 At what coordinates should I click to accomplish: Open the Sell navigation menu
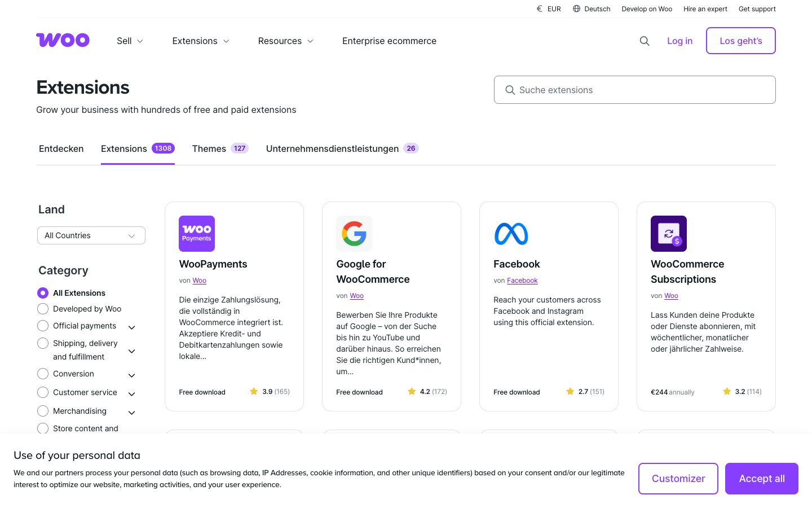click(x=130, y=41)
